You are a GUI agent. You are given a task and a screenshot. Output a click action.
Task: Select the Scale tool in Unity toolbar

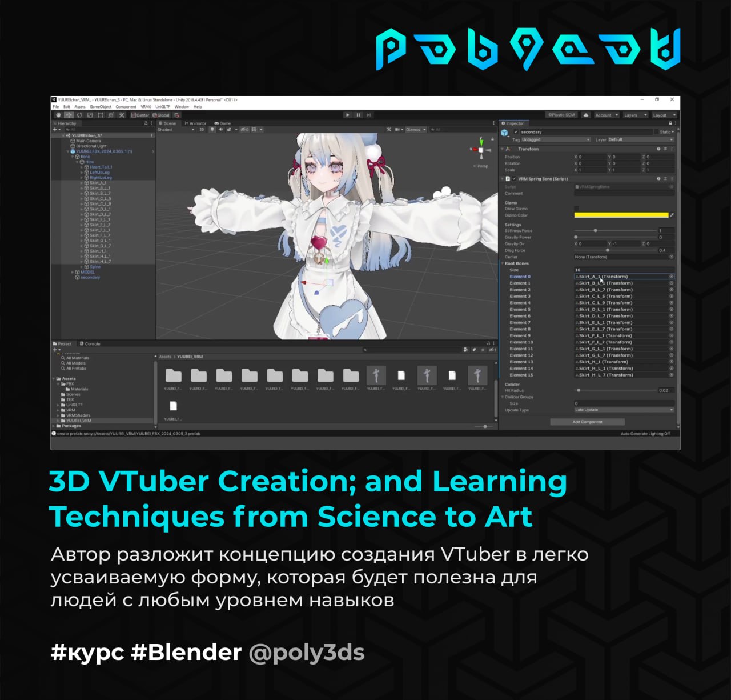(x=90, y=115)
